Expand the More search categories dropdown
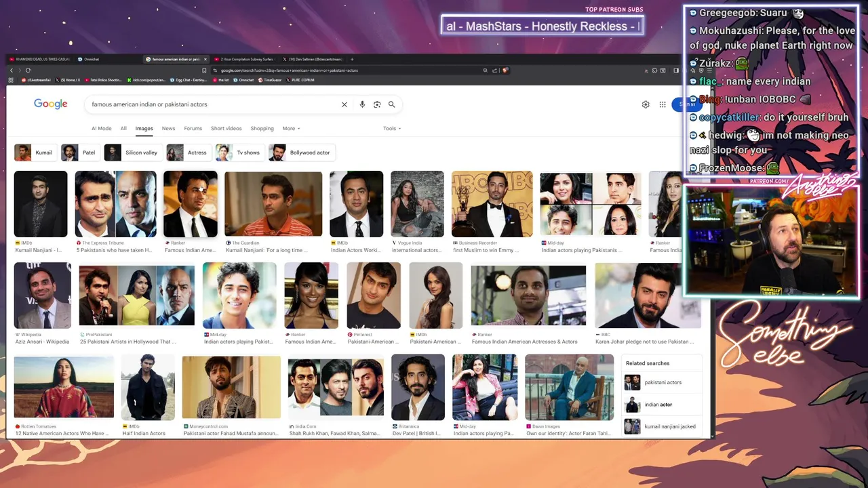Image resolution: width=868 pixels, height=488 pixels. coord(291,128)
